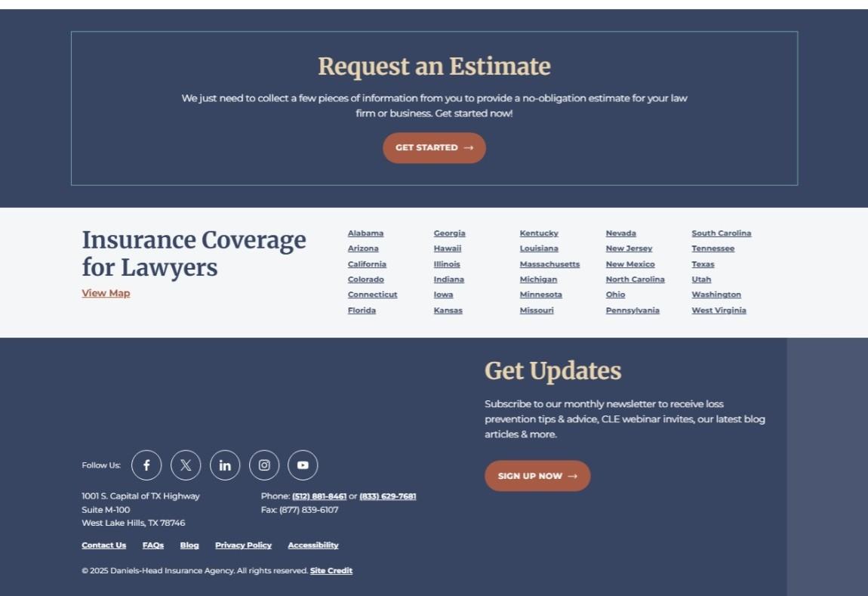Click the (833) 629-7681 phone link
868x596 pixels.
[x=387, y=496]
